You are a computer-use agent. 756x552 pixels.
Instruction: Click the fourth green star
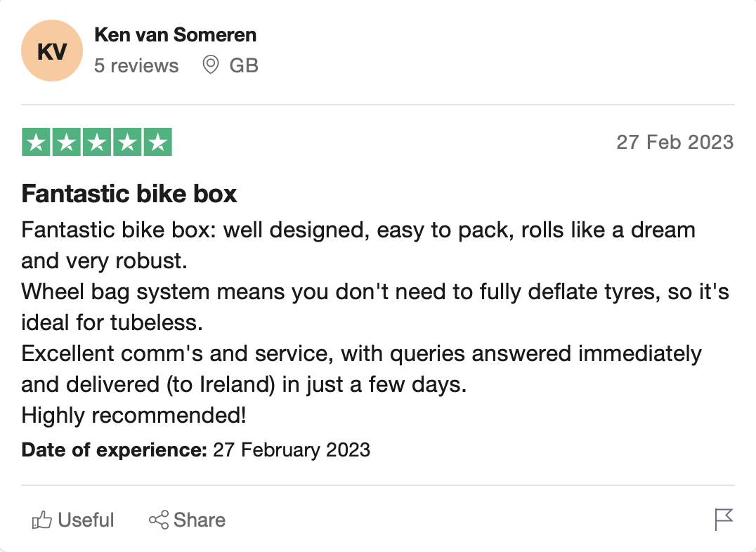[127, 143]
